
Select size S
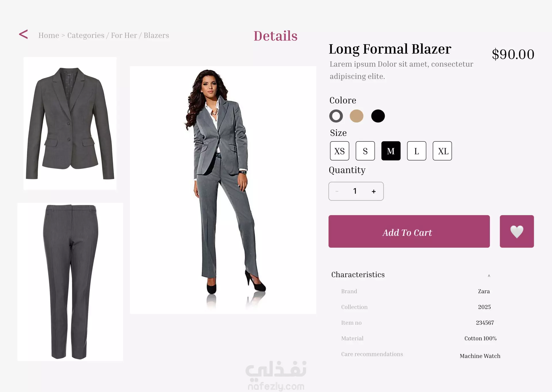(365, 151)
